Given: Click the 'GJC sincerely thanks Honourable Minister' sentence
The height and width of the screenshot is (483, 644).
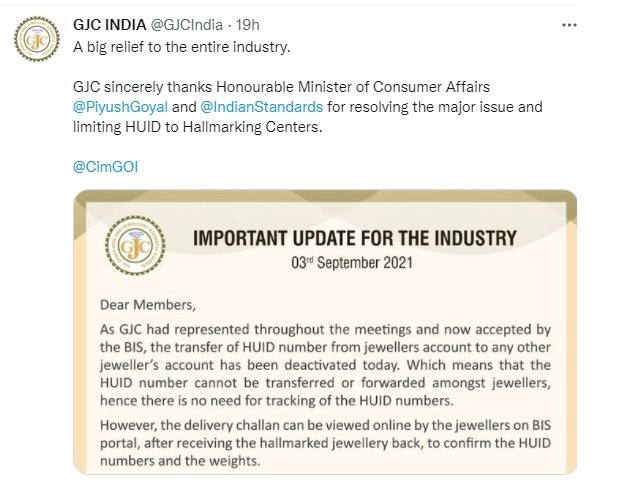Looking at the screenshot, I should click(281, 87).
